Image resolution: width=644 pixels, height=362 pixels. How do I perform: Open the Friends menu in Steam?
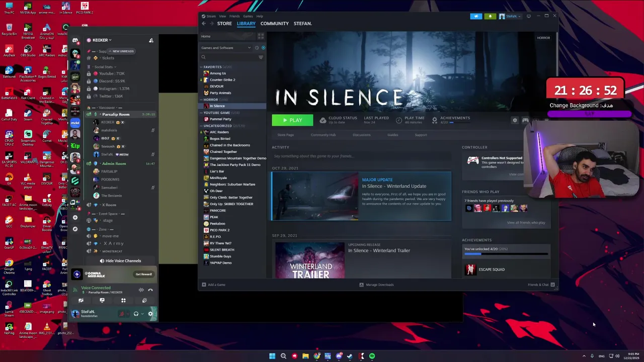(x=234, y=16)
